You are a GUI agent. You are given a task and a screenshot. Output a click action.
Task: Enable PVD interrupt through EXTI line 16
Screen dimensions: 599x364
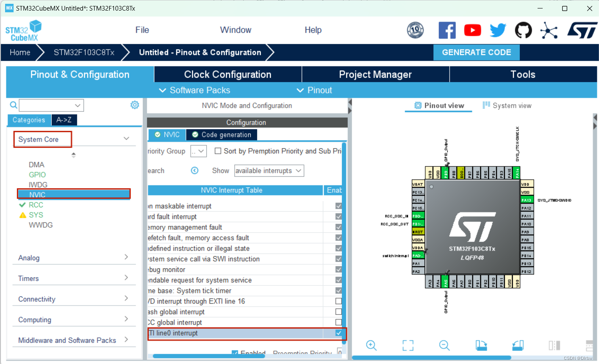338,301
